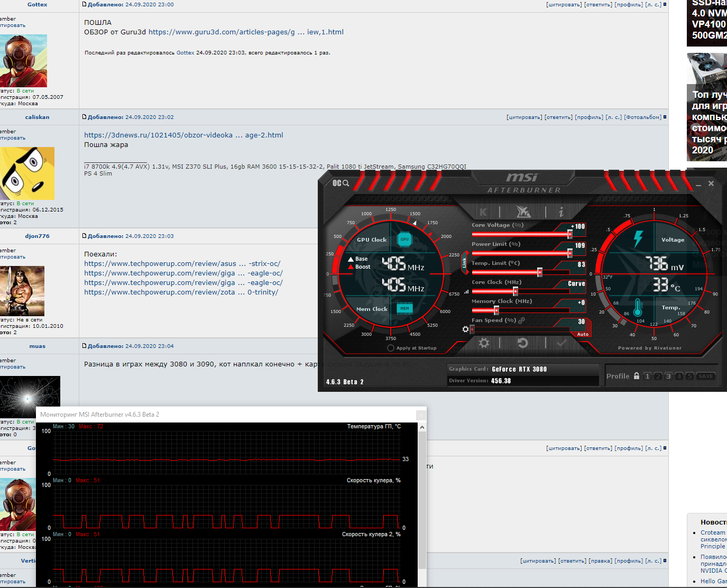Click the monitoring window scrollbar up arrow
The height and width of the screenshot is (588, 727).
coord(422,427)
